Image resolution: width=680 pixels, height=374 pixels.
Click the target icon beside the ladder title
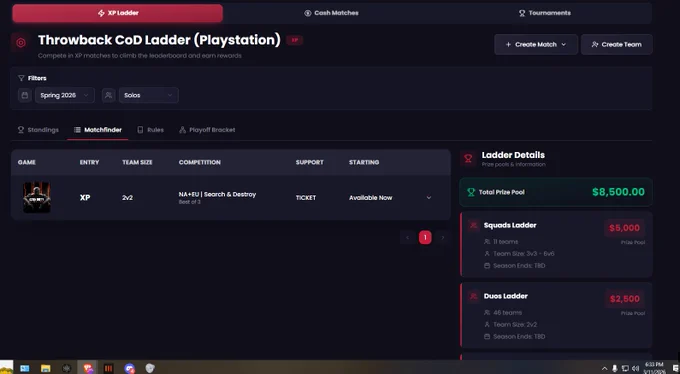[x=21, y=43]
